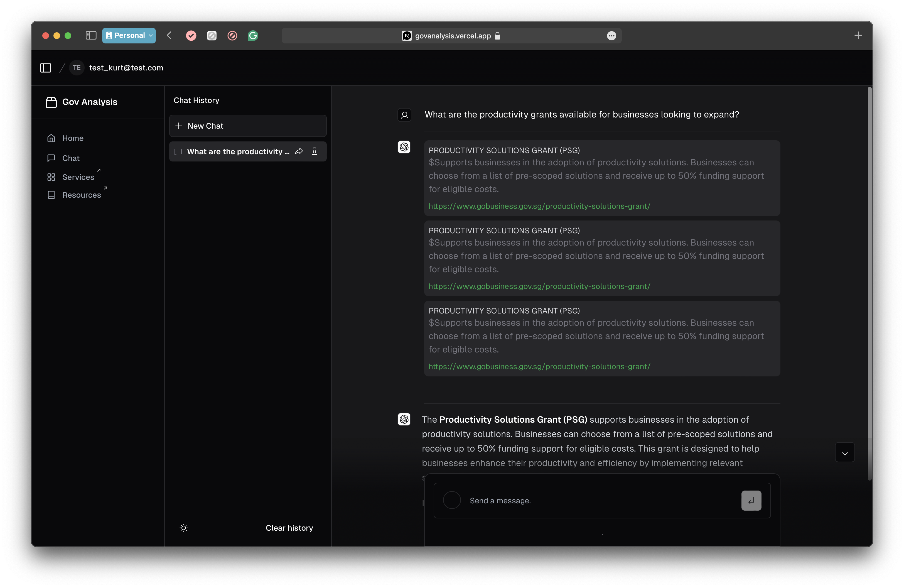Toggle the app sidebar panel icon
The width and height of the screenshot is (904, 588).
click(46, 68)
